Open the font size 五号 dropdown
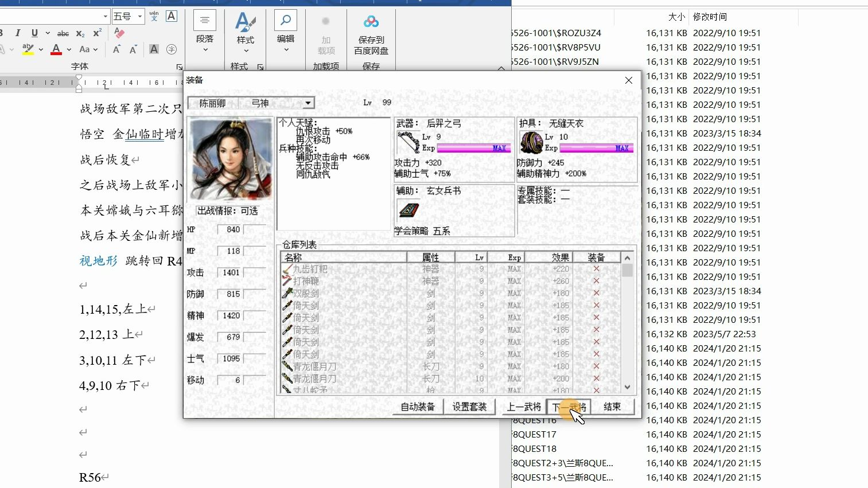 pyautogui.click(x=139, y=16)
